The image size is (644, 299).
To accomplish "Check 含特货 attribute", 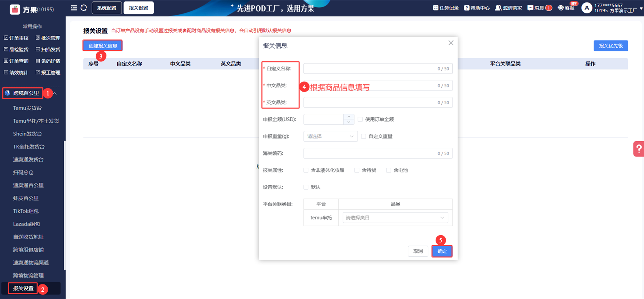I will click(357, 170).
